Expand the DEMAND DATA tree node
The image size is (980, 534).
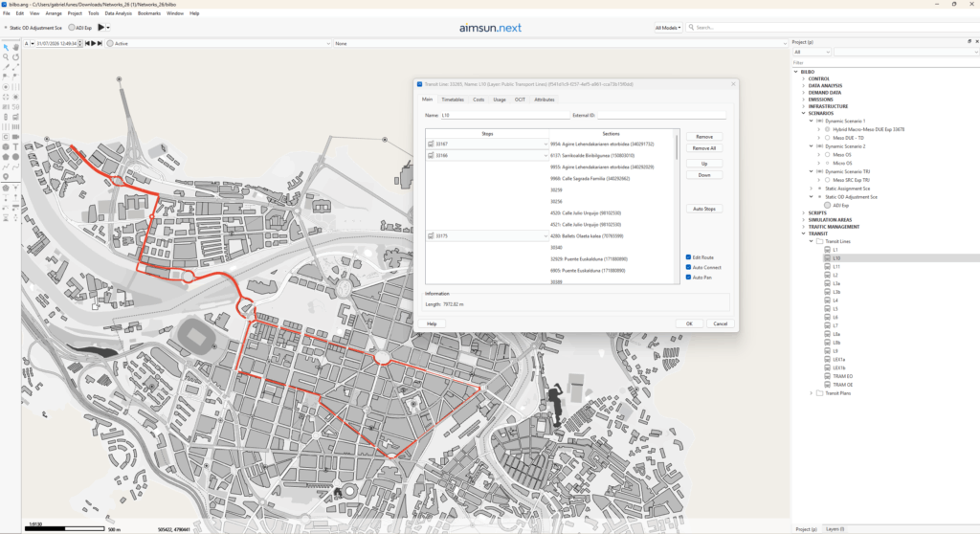point(803,93)
